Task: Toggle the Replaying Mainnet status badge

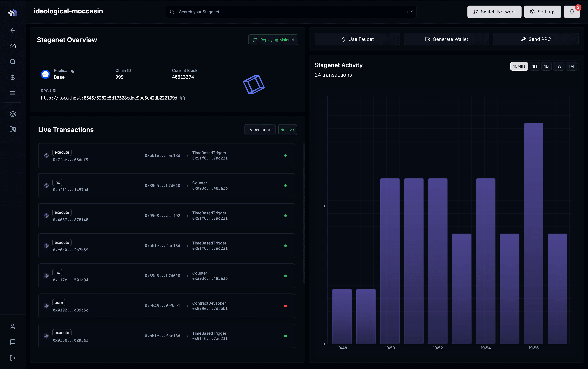Action: pos(273,40)
